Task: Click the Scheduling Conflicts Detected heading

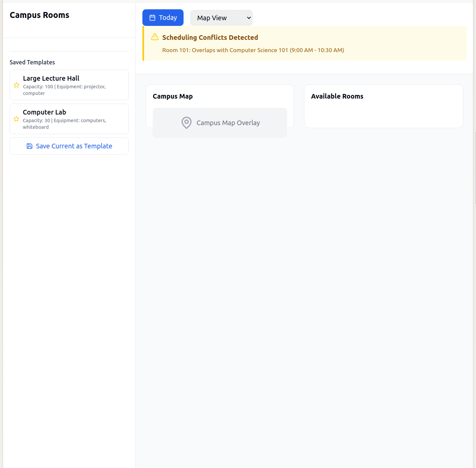Action: point(210,38)
